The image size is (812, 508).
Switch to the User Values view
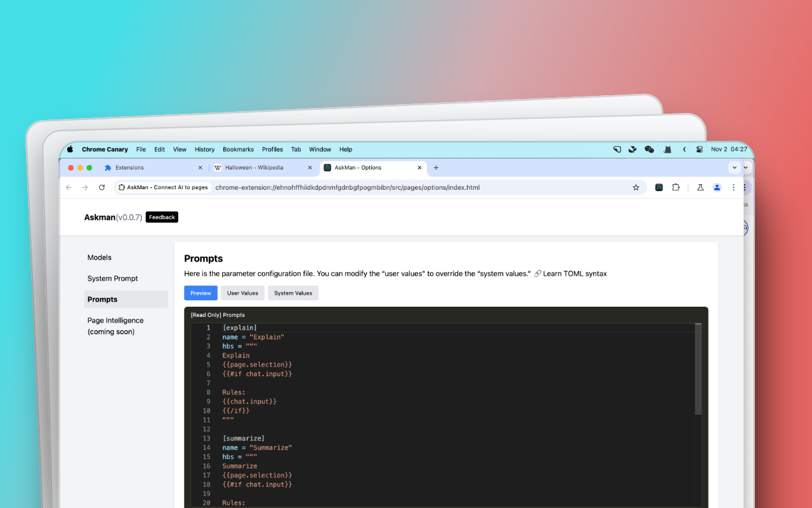[242, 293]
